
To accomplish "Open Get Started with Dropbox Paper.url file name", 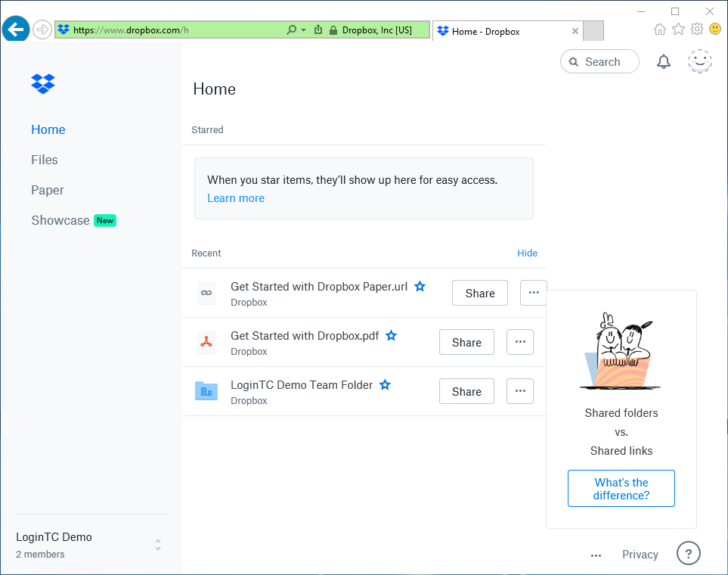I will point(319,287).
